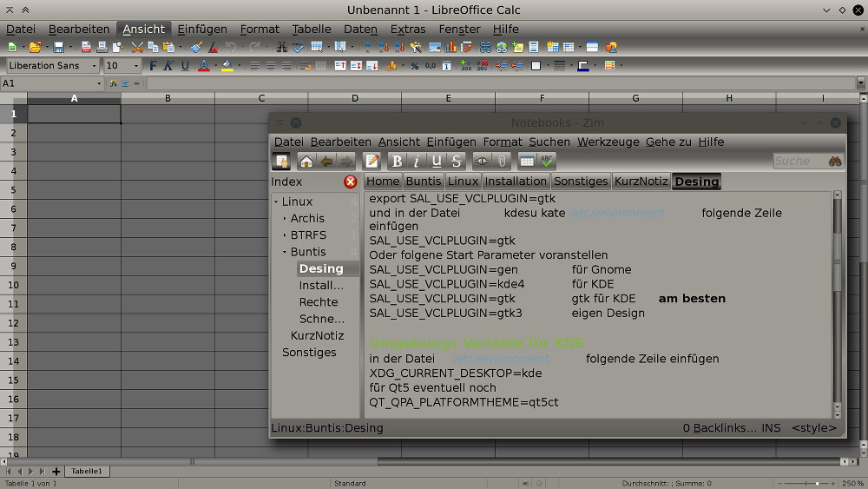Expand the formula bar dropdown arrow

coord(861,83)
